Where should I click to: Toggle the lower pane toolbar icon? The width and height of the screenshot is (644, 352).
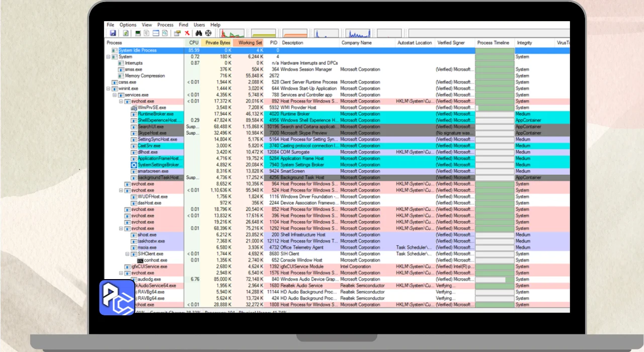pyautogui.click(x=156, y=33)
